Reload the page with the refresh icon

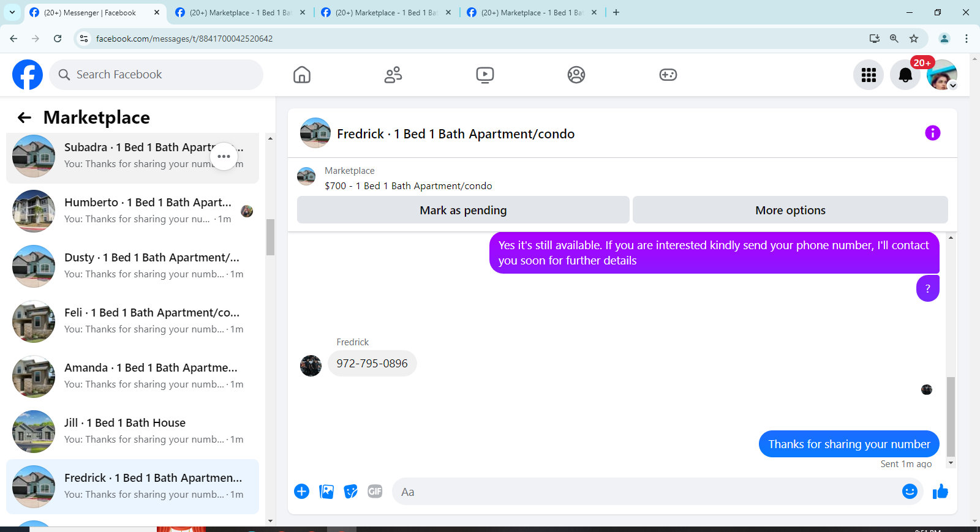coord(58,39)
